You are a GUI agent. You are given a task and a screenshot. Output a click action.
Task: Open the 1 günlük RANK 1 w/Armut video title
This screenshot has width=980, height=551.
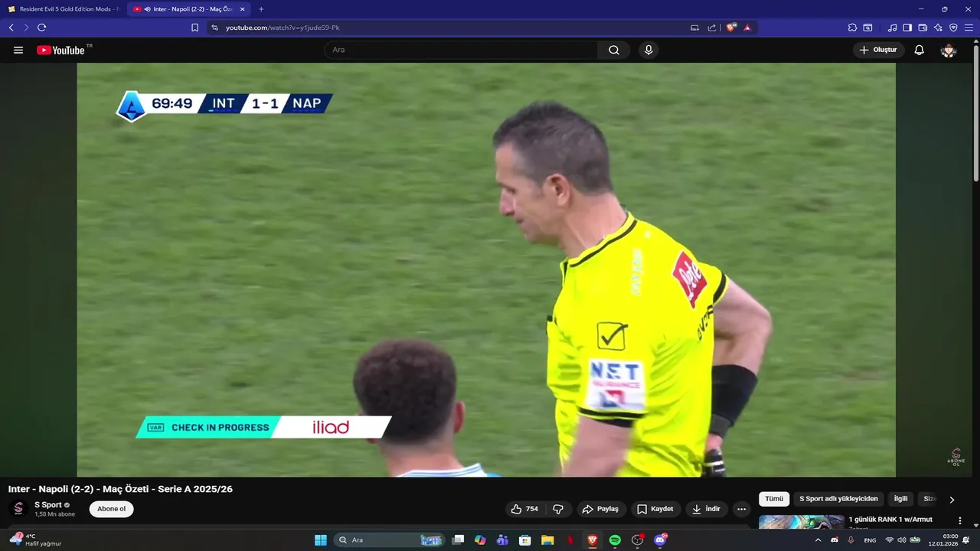[x=890, y=520]
